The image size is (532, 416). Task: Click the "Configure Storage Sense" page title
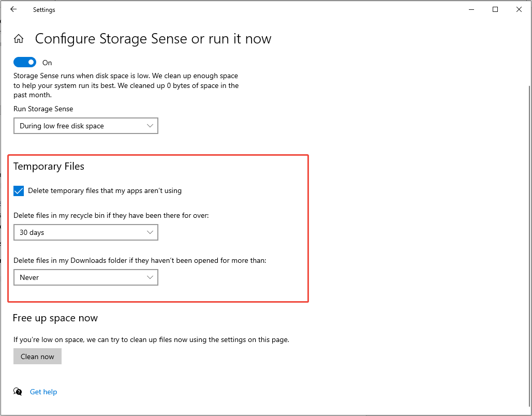click(153, 39)
